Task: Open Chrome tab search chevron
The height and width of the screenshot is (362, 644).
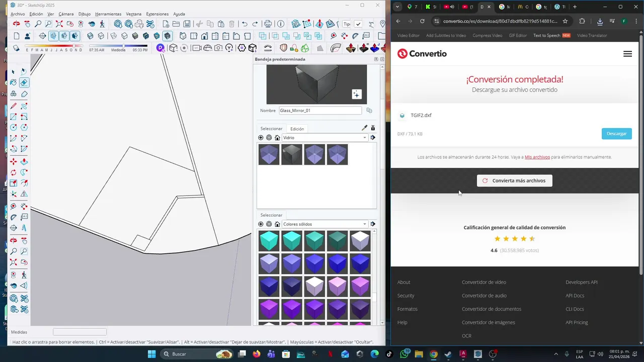Action: pyautogui.click(x=397, y=7)
